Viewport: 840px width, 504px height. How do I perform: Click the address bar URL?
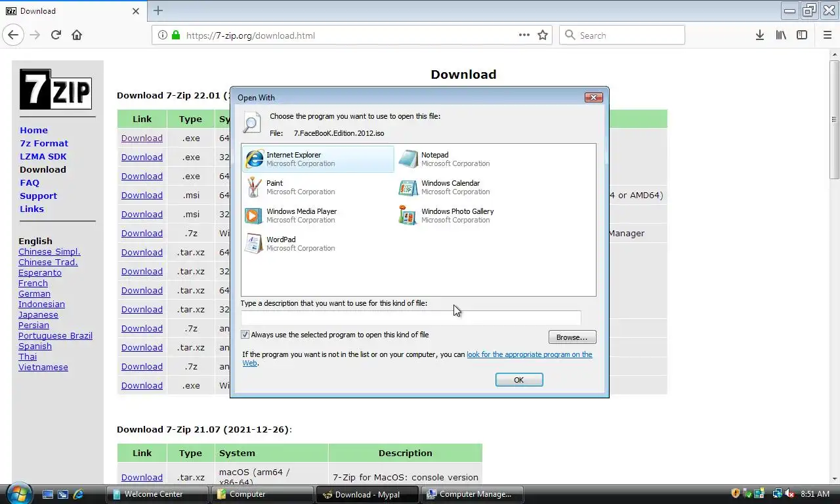[x=251, y=35]
